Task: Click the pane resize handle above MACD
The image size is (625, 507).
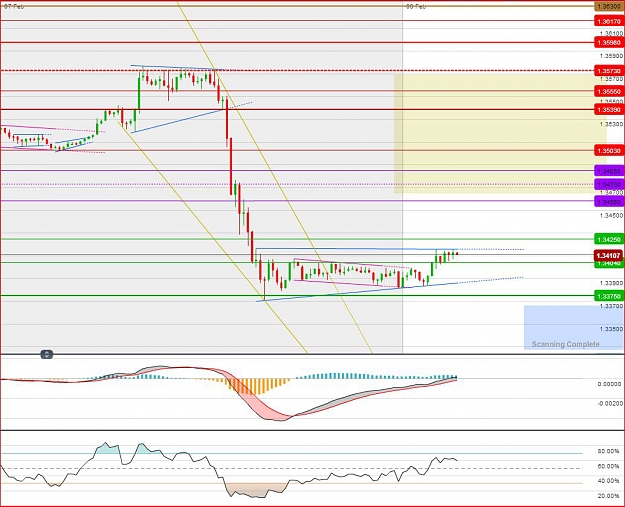Action: pos(47,354)
